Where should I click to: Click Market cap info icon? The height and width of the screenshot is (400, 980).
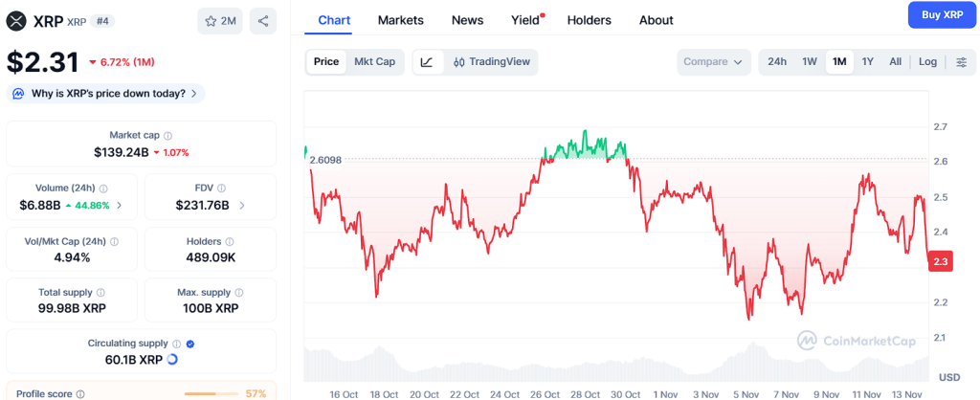(168, 136)
